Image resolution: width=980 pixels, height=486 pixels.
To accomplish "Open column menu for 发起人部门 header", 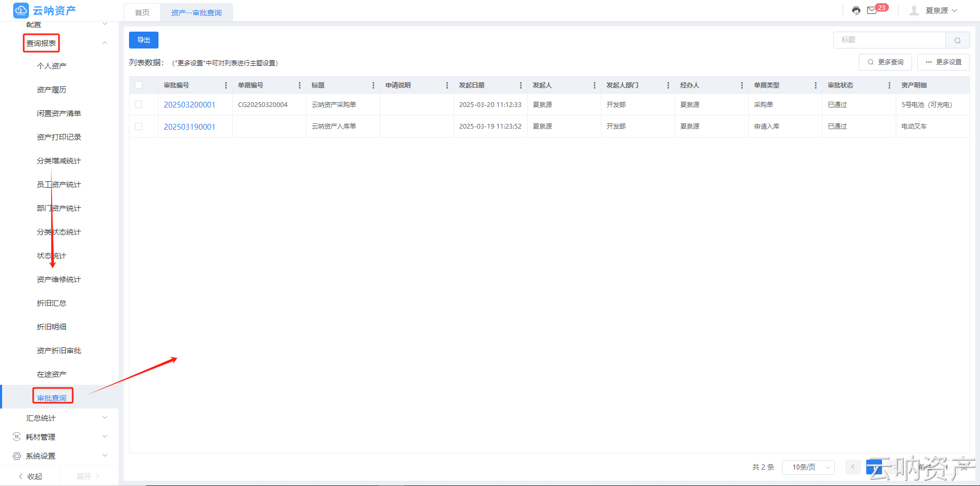I will tap(668, 85).
